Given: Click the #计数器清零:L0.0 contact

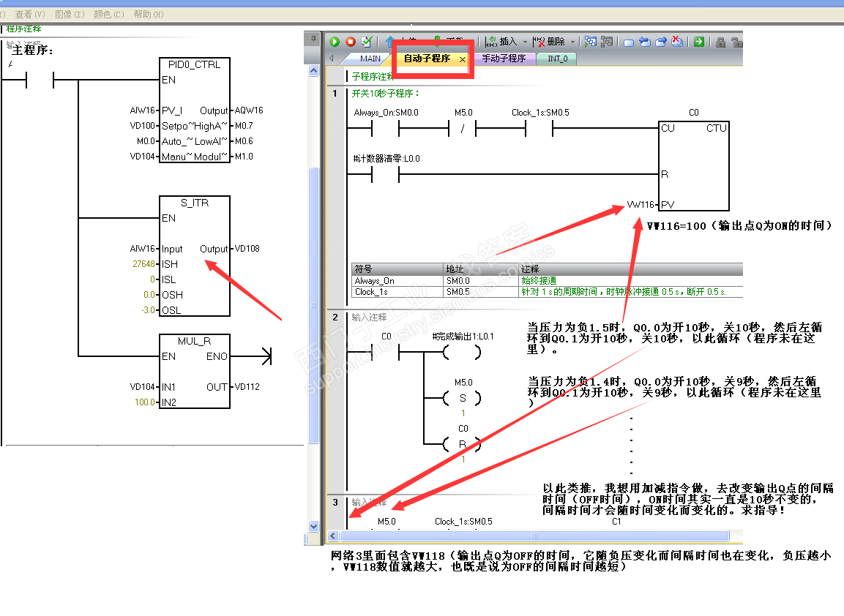Looking at the screenshot, I should 385,174.
